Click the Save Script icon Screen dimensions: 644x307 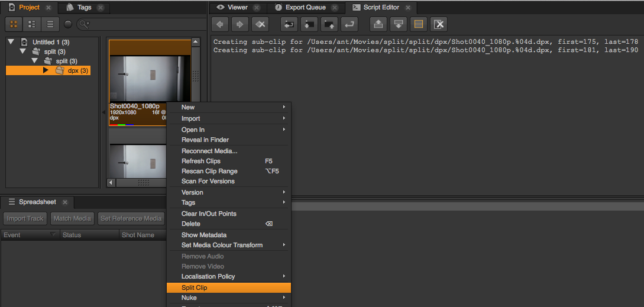tap(329, 24)
